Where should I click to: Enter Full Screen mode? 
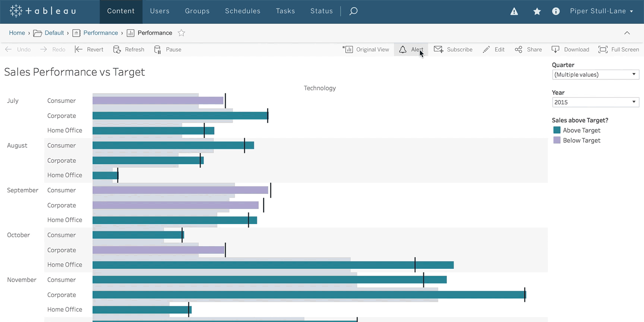click(619, 50)
